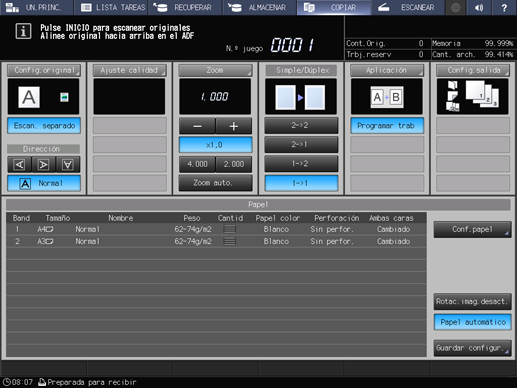Expand the Zoom settings panel
Image resolution: width=517 pixels, height=388 pixels.
point(215,70)
